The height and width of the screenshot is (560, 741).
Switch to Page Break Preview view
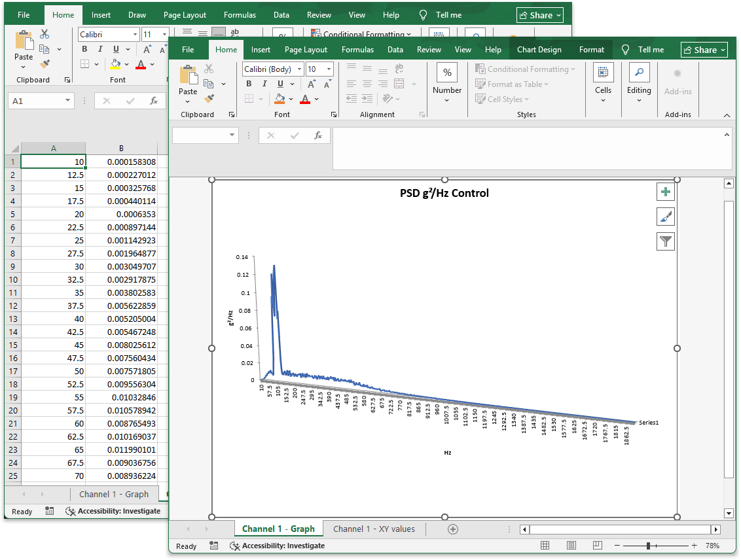[597, 546]
